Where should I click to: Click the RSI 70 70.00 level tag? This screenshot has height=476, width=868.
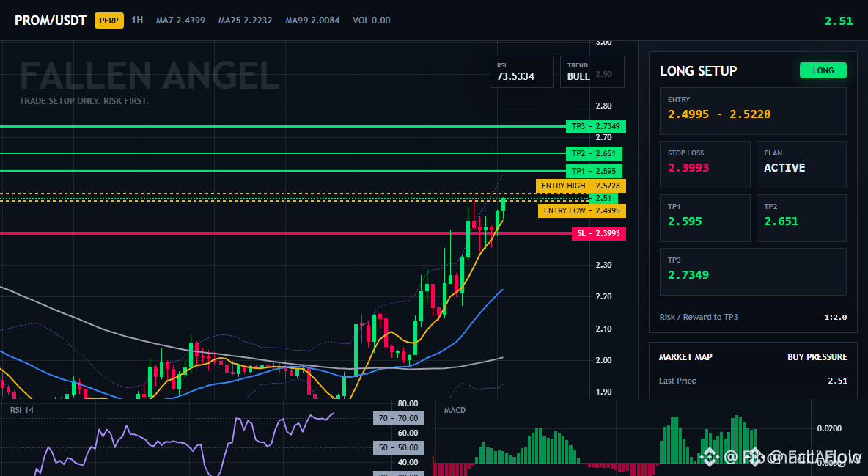click(x=399, y=418)
